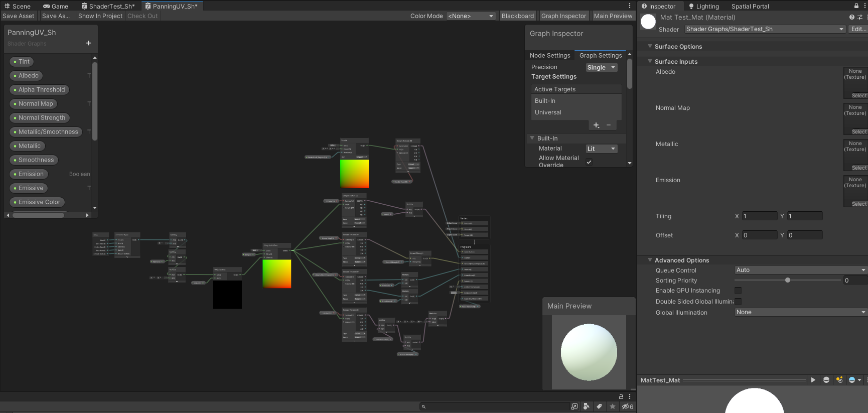Image resolution: width=868 pixels, height=413 pixels.
Task: Select a texture for the Normal Map slot
Action: (x=858, y=131)
